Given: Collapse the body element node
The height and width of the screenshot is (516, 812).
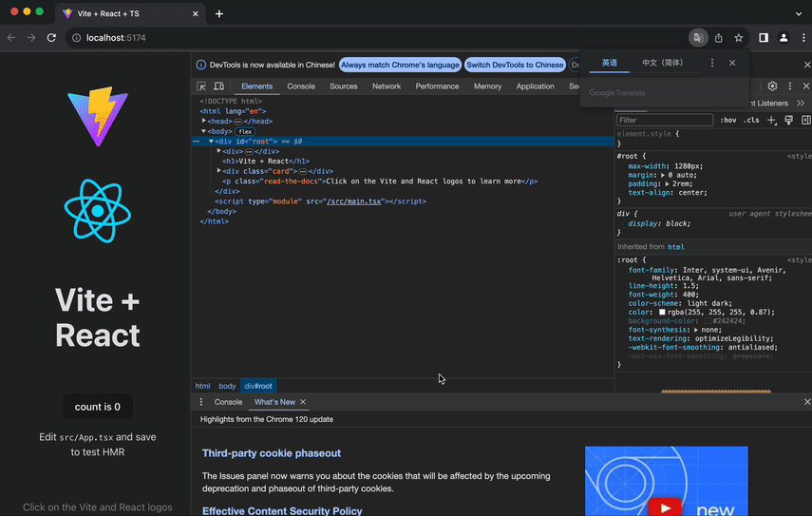Looking at the screenshot, I should [x=203, y=131].
